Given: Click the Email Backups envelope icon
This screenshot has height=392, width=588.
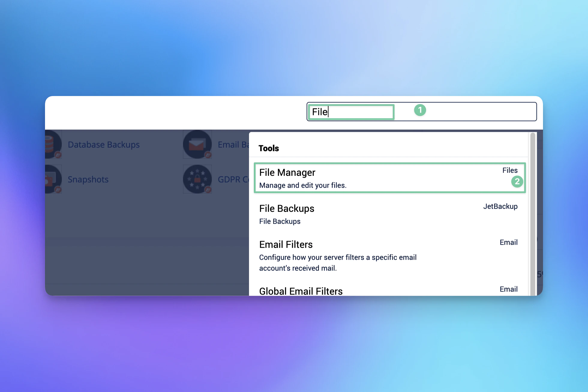Looking at the screenshot, I should (x=197, y=145).
